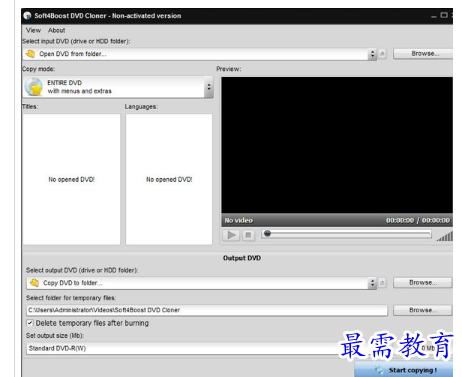Click Browse for the temporary files folder
The height and width of the screenshot is (377, 462).
click(423, 310)
